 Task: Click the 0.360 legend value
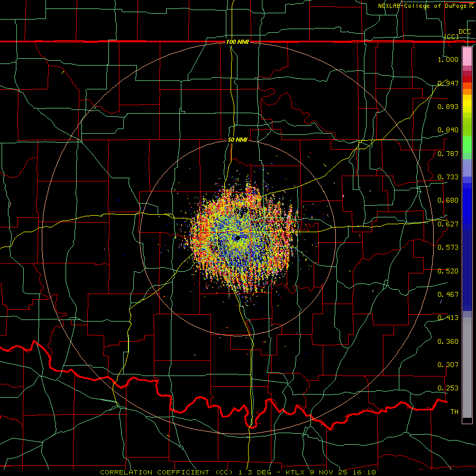[x=448, y=342]
